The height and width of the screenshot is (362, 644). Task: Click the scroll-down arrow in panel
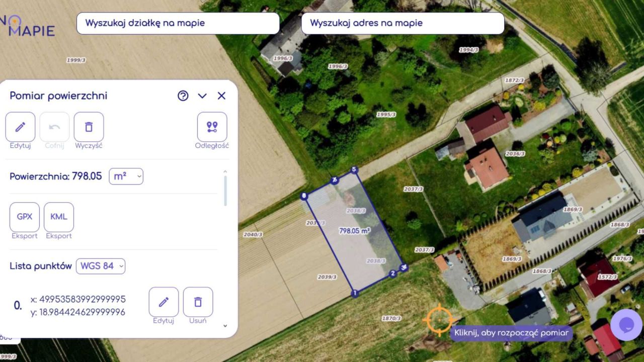[225, 326]
